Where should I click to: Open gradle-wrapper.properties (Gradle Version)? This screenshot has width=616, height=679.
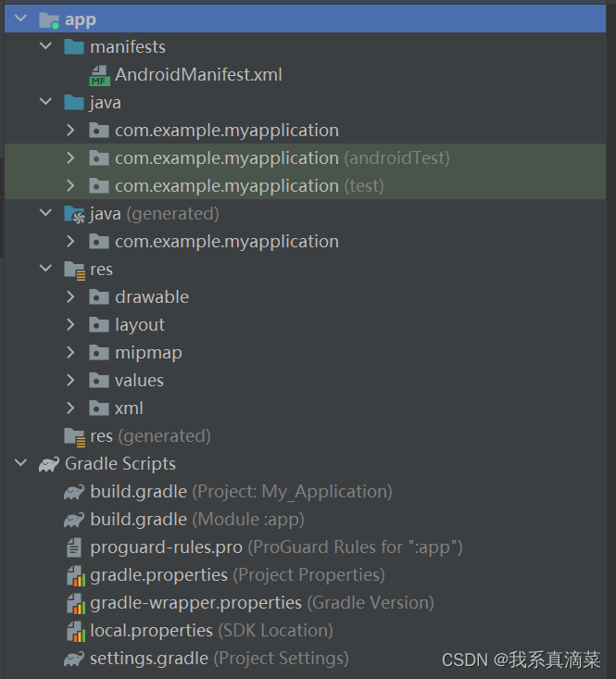262,603
